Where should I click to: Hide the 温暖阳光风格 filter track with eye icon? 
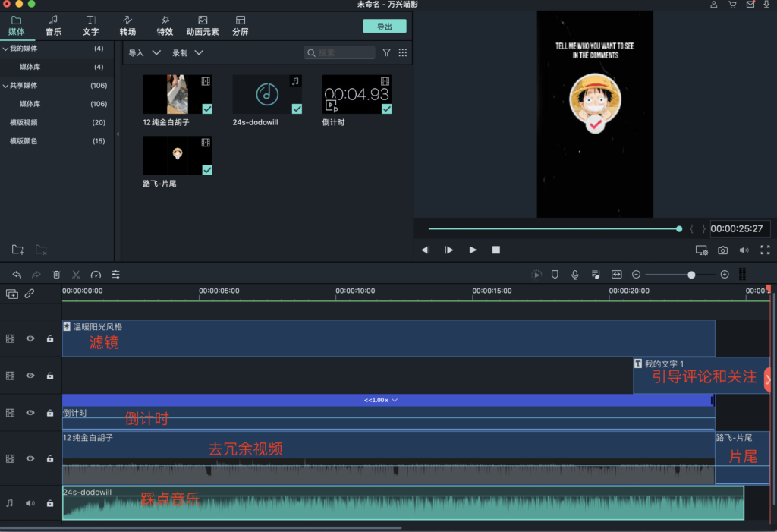pyautogui.click(x=30, y=338)
